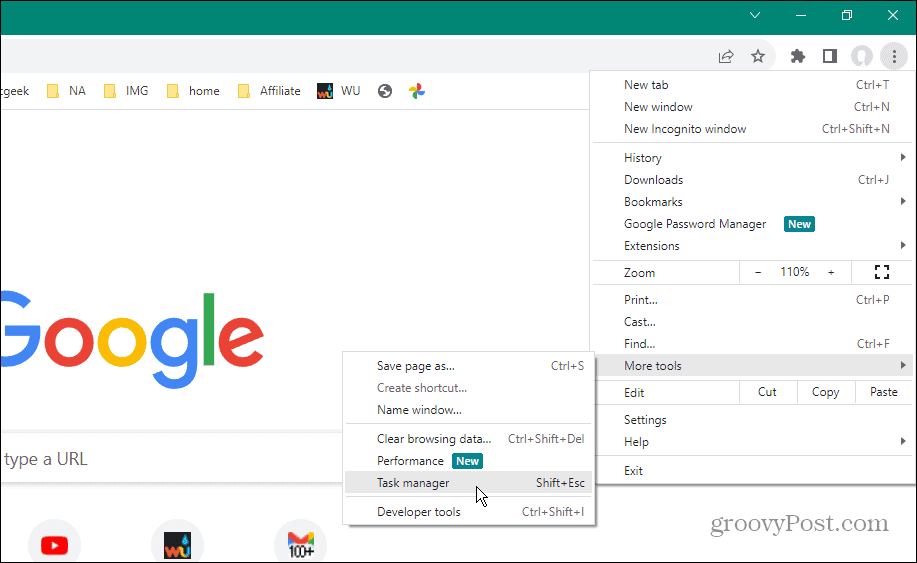Viewport: 917px width, 563px height.
Task: Open Google Password Manager
Action: pos(752,224)
